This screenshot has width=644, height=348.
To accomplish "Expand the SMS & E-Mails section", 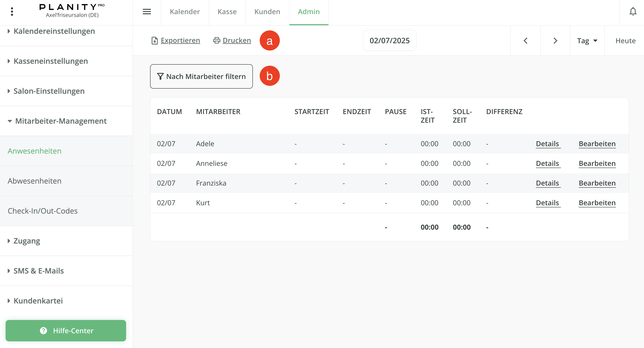I will [39, 271].
